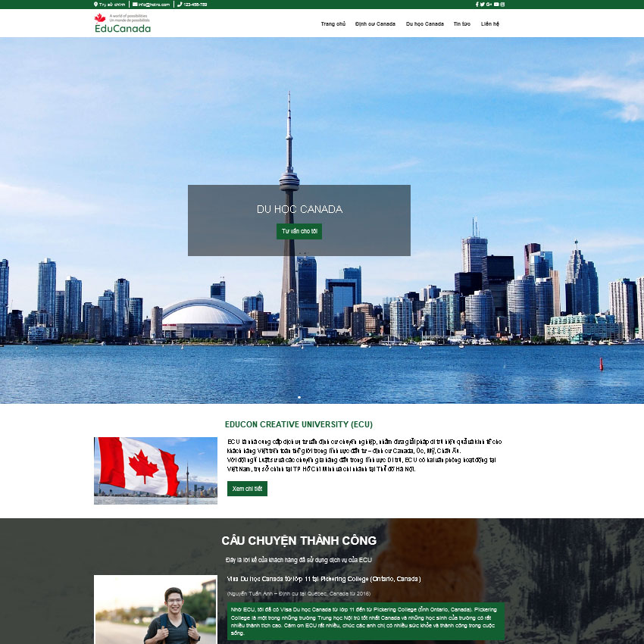Open the YouTube social icon
The width and height of the screenshot is (644, 644).
496,5
